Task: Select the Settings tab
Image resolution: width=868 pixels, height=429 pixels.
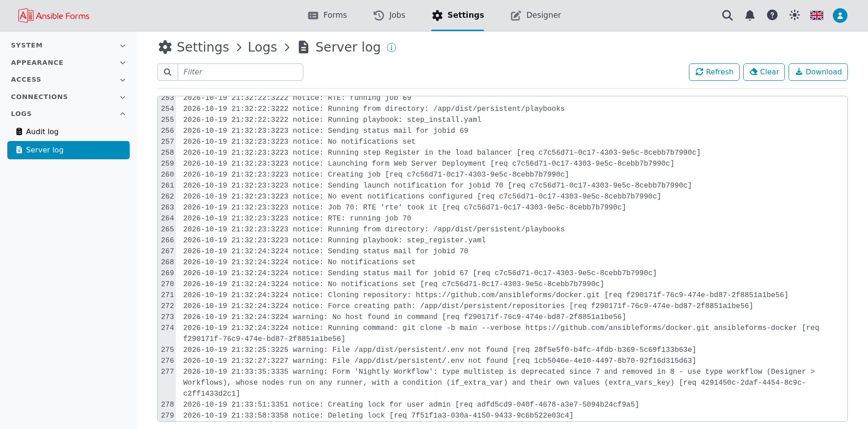Action: click(x=458, y=15)
